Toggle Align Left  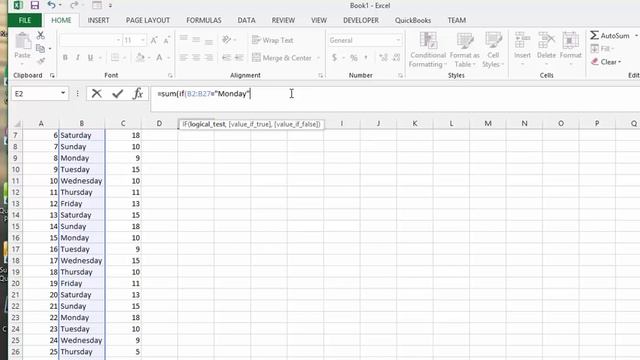coord(184,58)
